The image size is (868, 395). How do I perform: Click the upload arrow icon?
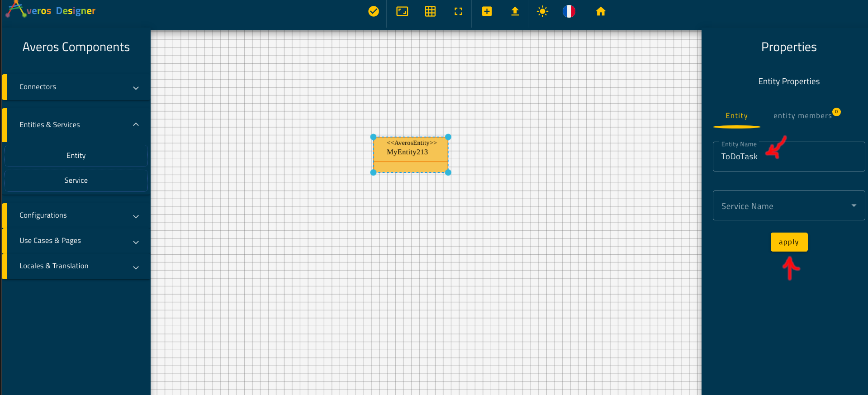pos(515,11)
